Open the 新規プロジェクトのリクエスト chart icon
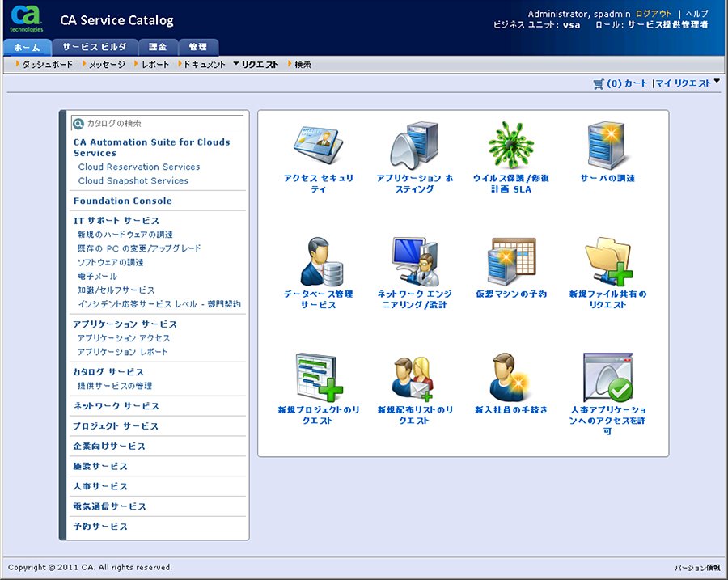 [319, 377]
